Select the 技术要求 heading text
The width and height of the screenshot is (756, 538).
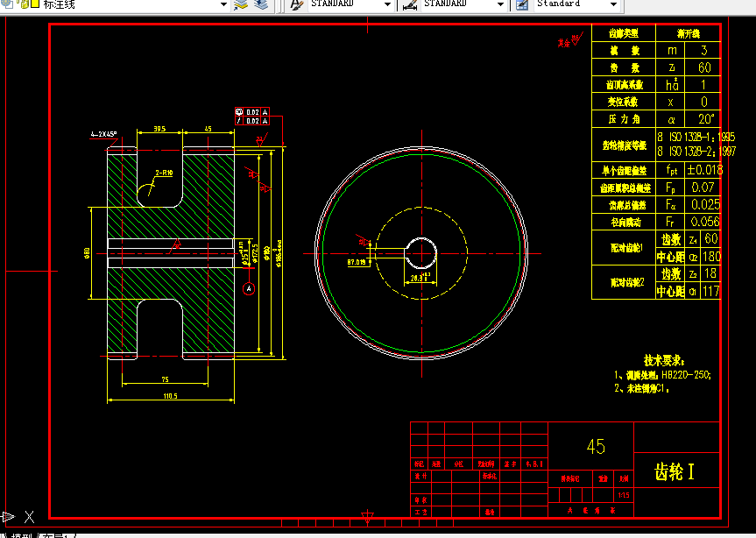[664, 360]
